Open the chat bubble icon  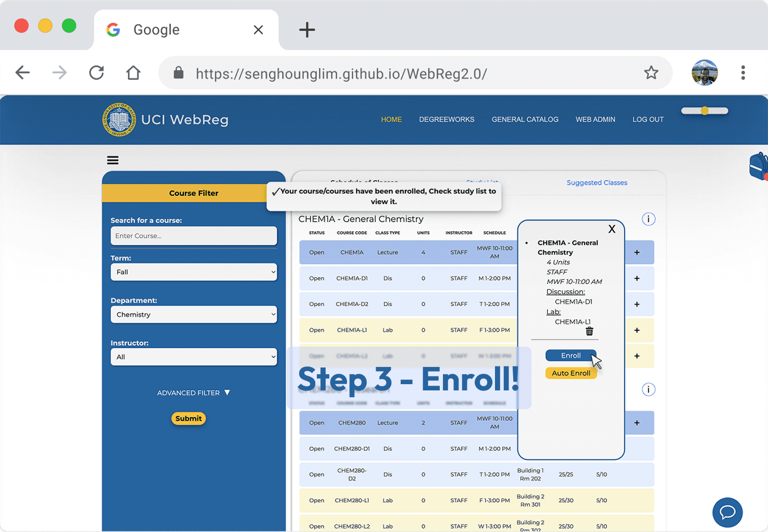pyautogui.click(x=727, y=512)
